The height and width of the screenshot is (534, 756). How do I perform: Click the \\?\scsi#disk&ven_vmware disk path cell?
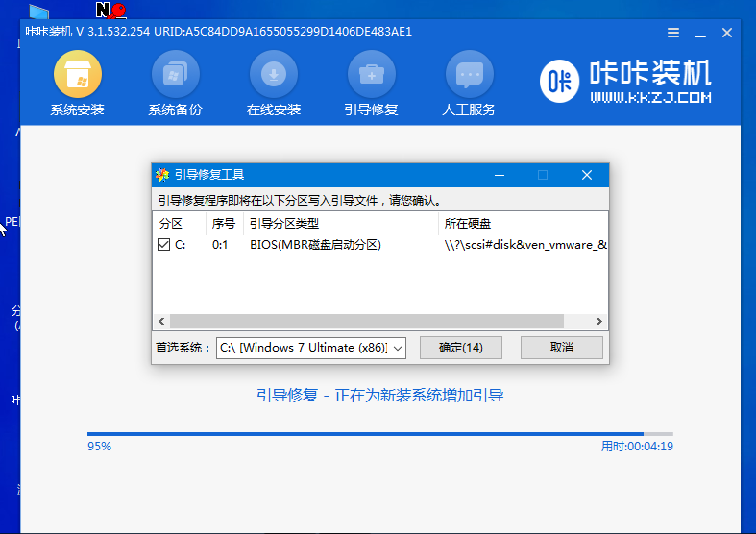[x=525, y=245]
